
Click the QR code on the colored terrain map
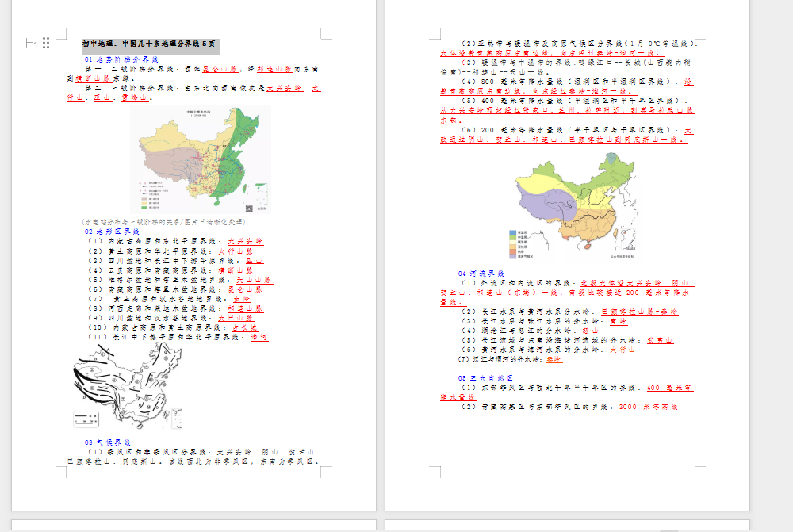(x=248, y=207)
